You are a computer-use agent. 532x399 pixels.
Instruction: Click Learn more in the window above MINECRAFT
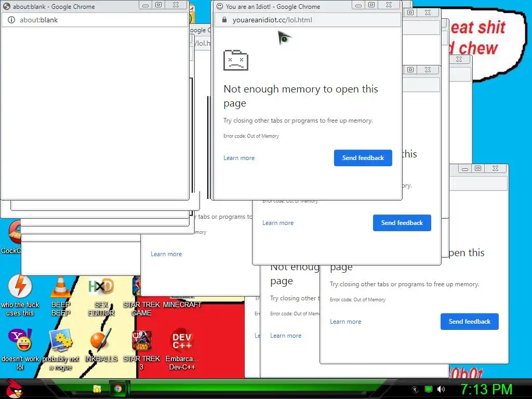click(166, 254)
